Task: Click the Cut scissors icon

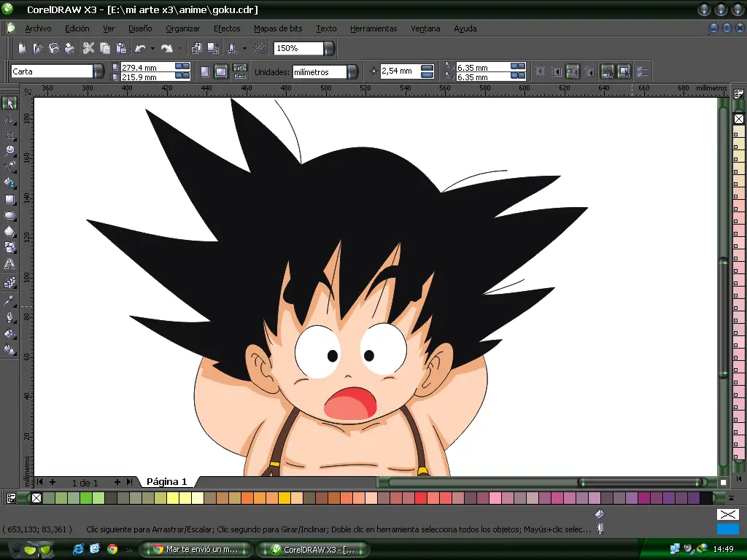Action: pyautogui.click(x=88, y=48)
